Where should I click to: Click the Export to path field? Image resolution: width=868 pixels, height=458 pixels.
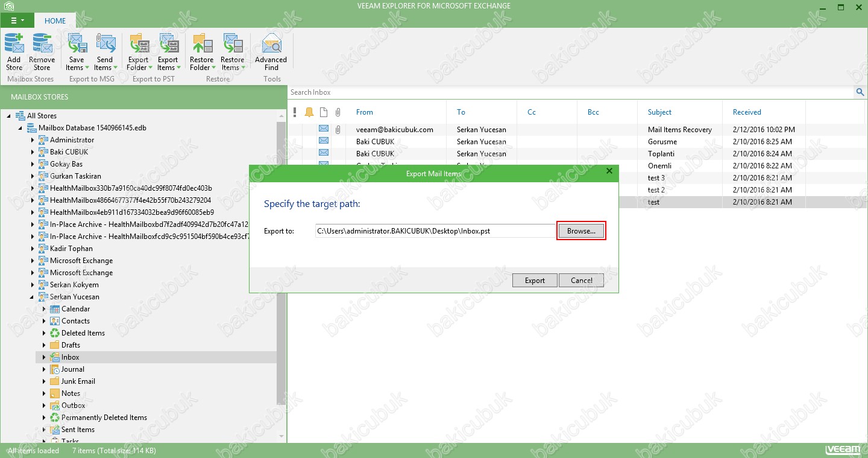[x=435, y=231]
